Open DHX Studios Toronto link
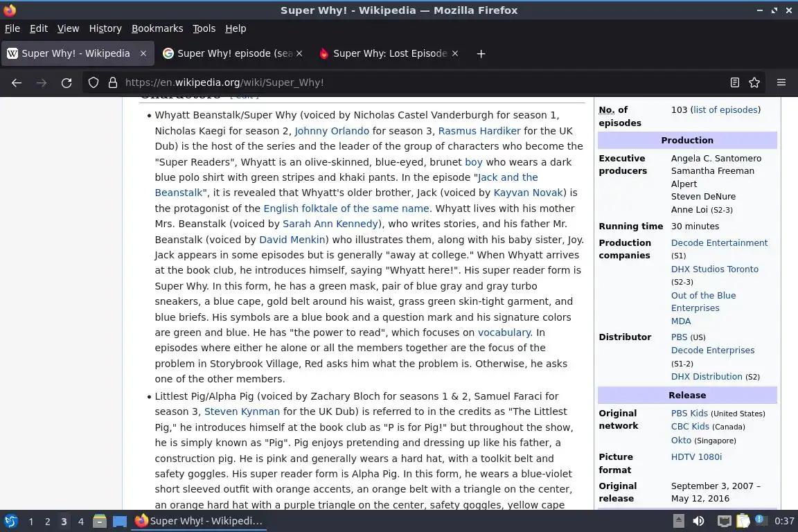798x532 pixels. point(715,269)
